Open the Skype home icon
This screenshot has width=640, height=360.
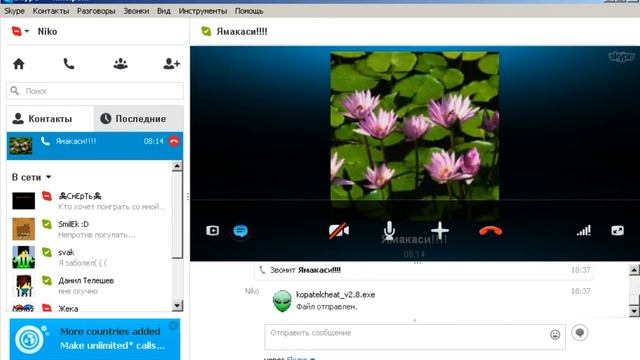tap(19, 64)
